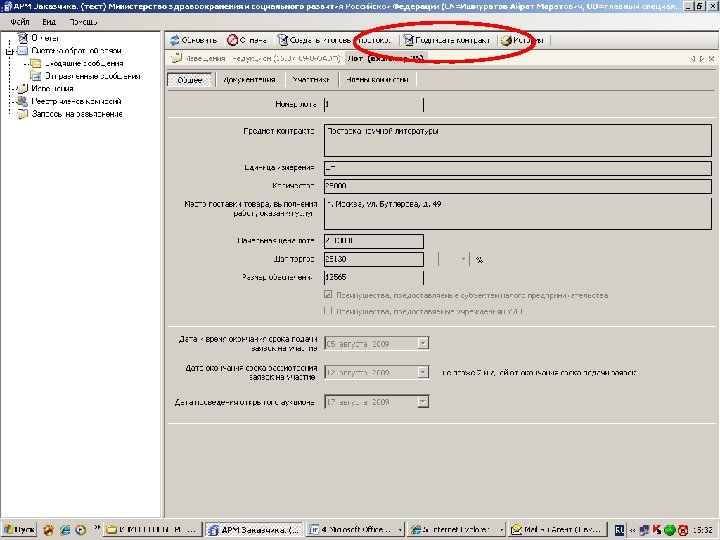Switch to the folder window taskbar button
Viewport: 720px width, 540px height.
[153, 530]
